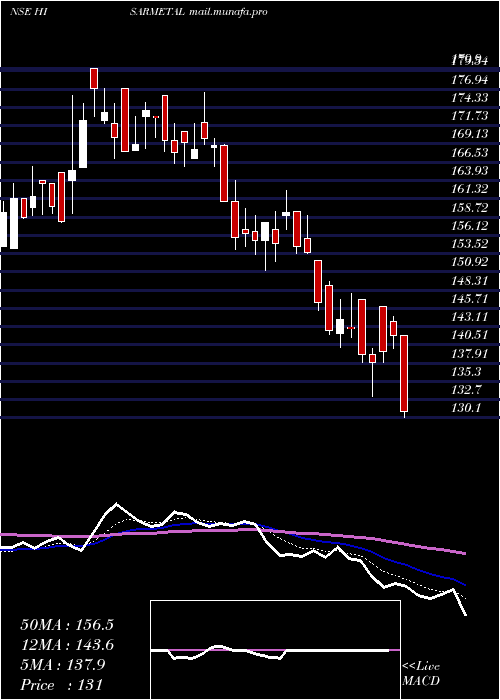The image size is (500, 700).
Task: Click the 148.31 price axis value
Action: pyautogui.click(x=469, y=280)
